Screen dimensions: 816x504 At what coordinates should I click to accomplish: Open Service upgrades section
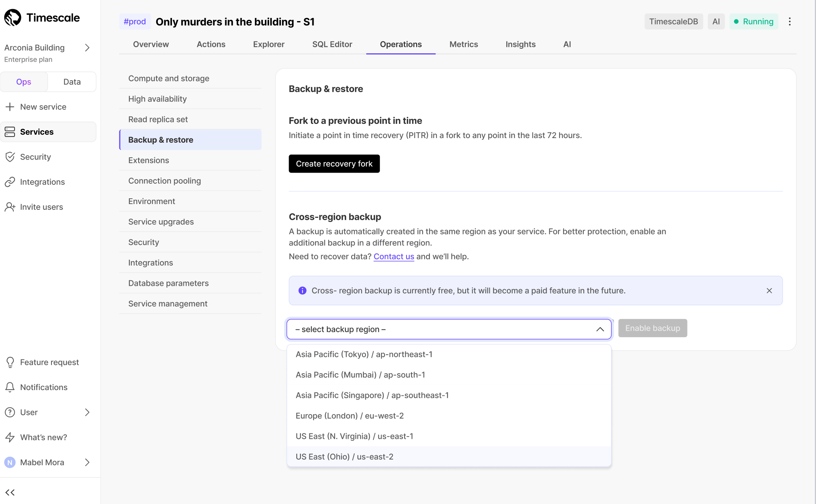[x=190, y=222]
